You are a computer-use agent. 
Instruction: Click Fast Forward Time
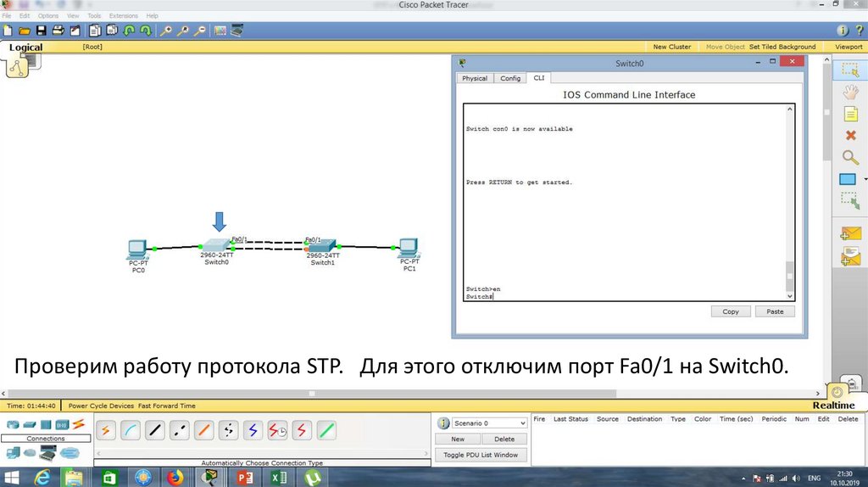[x=167, y=406]
